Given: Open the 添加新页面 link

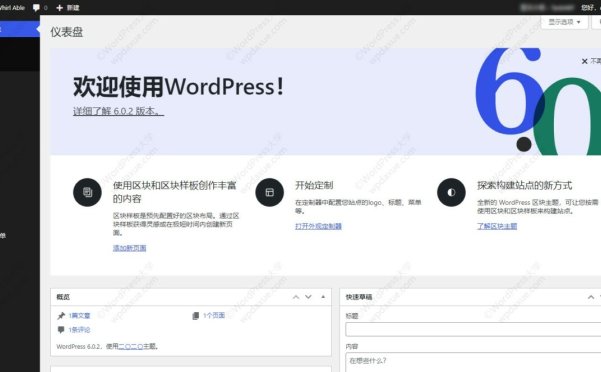Looking at the screenshot, I should (x=130, y=248).
